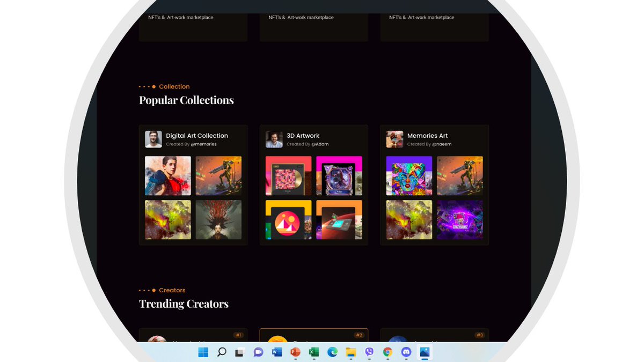Open colorful face artwork in Memories Art

click(x=409, y=176)
